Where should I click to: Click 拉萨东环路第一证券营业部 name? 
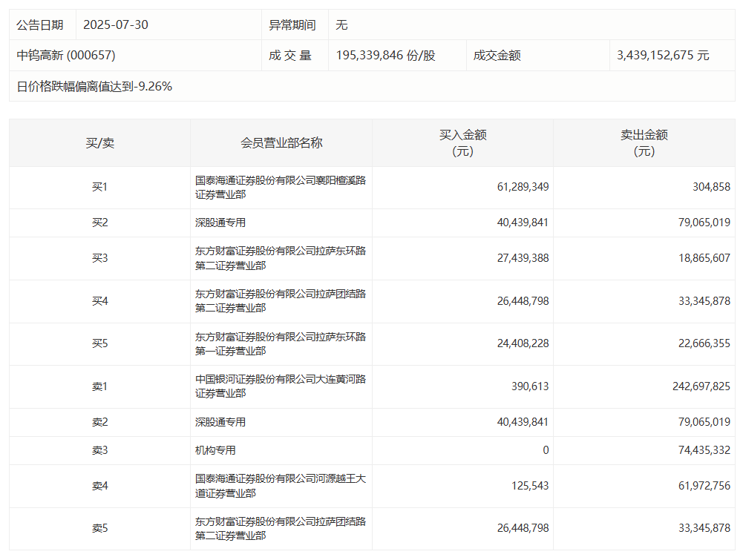click(x=281, y=343)
